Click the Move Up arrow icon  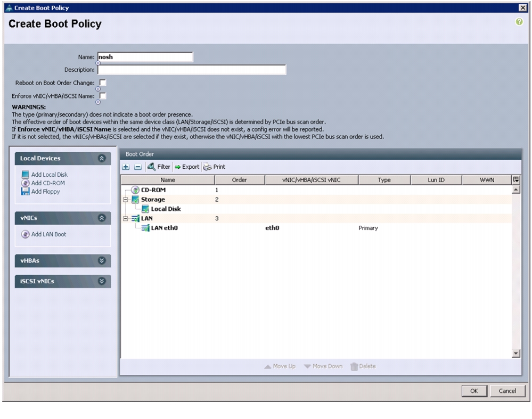click(268, 366)
